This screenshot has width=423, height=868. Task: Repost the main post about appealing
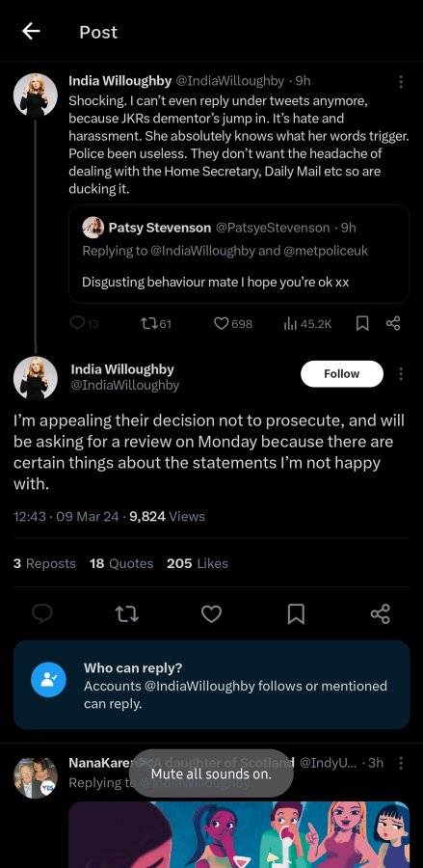click(126, 614)
